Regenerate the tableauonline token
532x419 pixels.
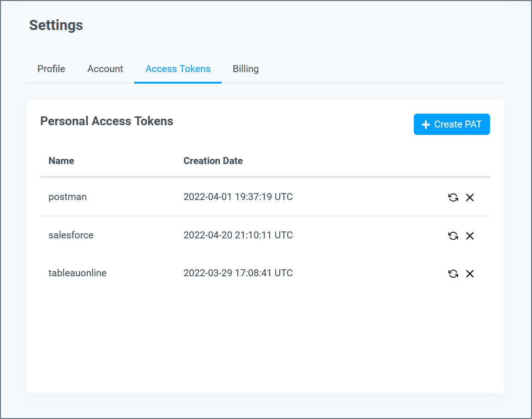click(453, 273)
